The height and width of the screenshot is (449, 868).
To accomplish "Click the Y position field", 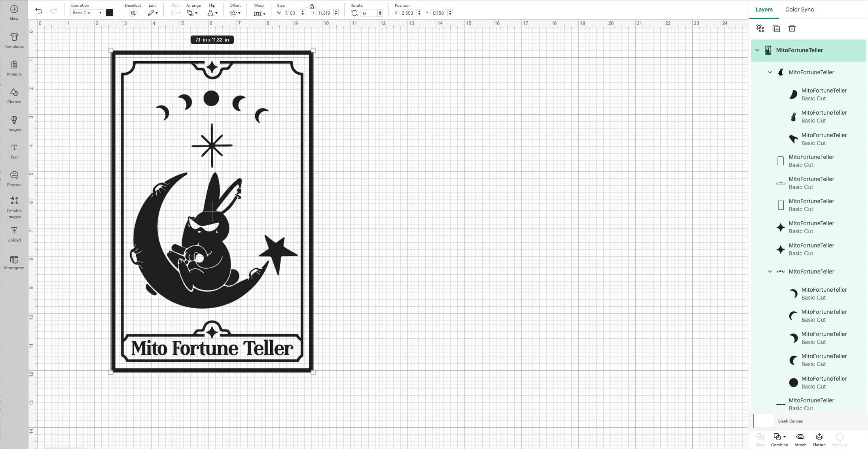I will click(x=439, y=13).
